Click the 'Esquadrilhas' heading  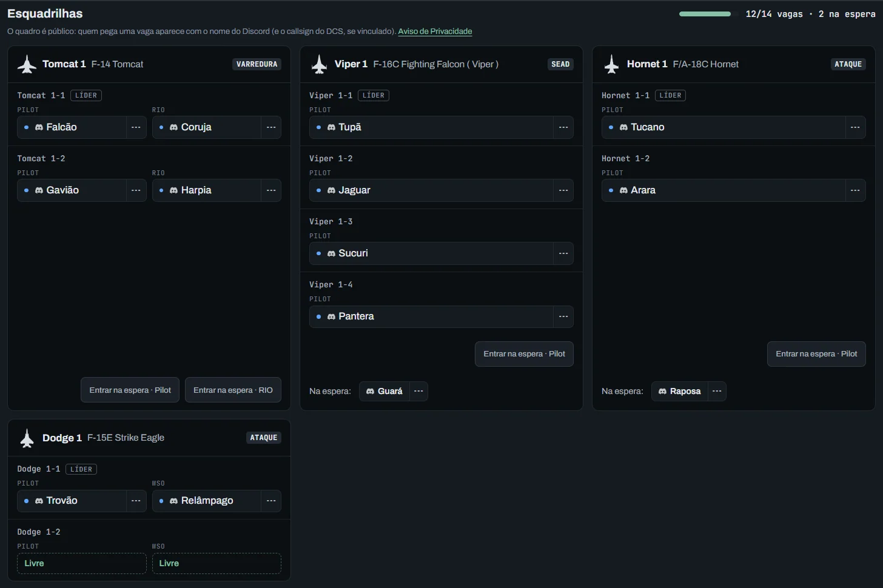coord(45,13)
